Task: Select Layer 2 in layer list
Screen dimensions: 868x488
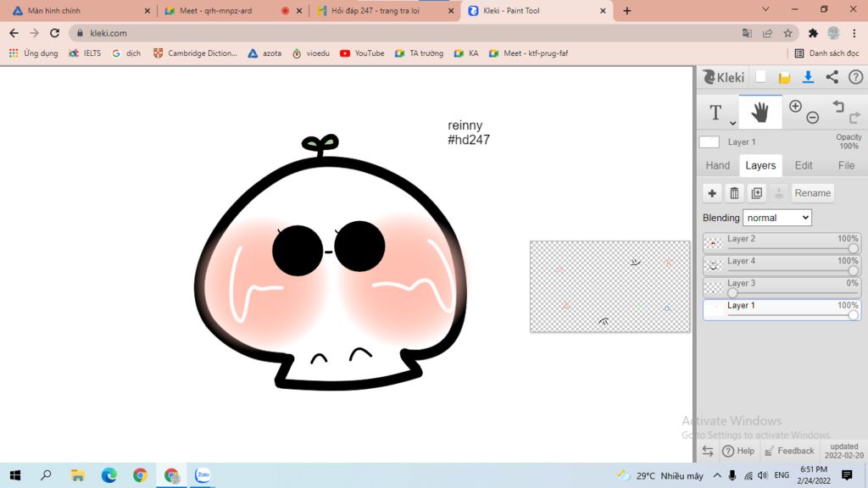Action: click(x=782, y=243)
